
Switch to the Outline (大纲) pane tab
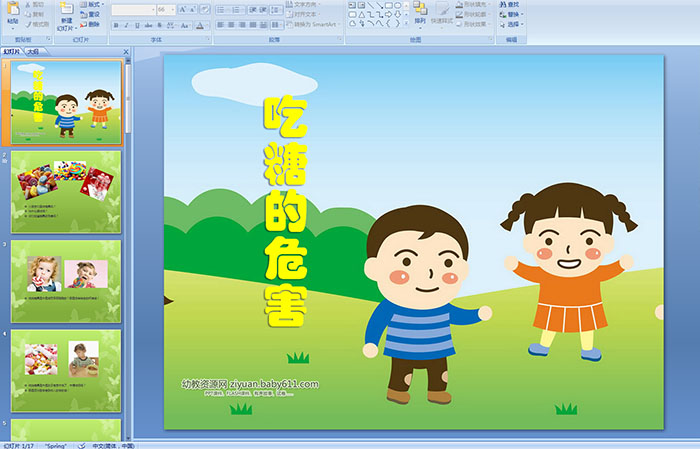33,52
